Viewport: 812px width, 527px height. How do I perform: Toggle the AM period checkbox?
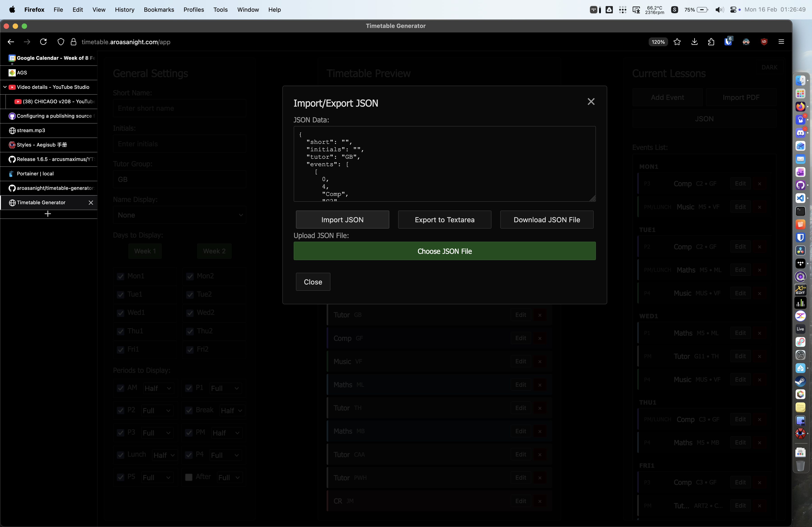tap(120, 388)
